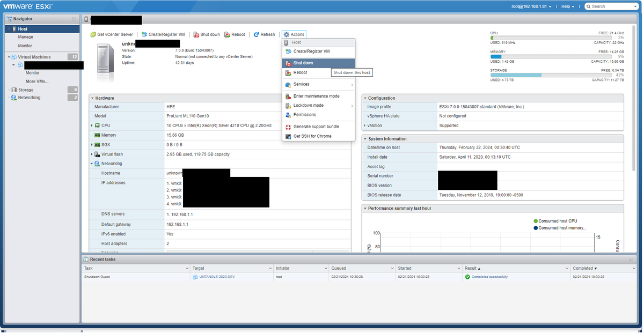Screen dimensions: 644x333
Task: Click the Networking icon in Hardware panel
Action: (x=97, y=164)
